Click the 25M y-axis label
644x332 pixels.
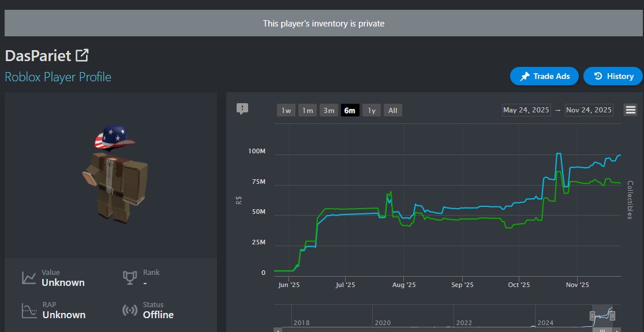click(259, 243)
